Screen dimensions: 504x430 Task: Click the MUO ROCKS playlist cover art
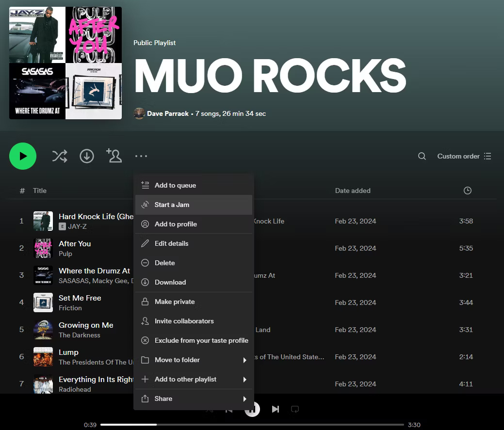pyautogui.click(x=65, y=63)
